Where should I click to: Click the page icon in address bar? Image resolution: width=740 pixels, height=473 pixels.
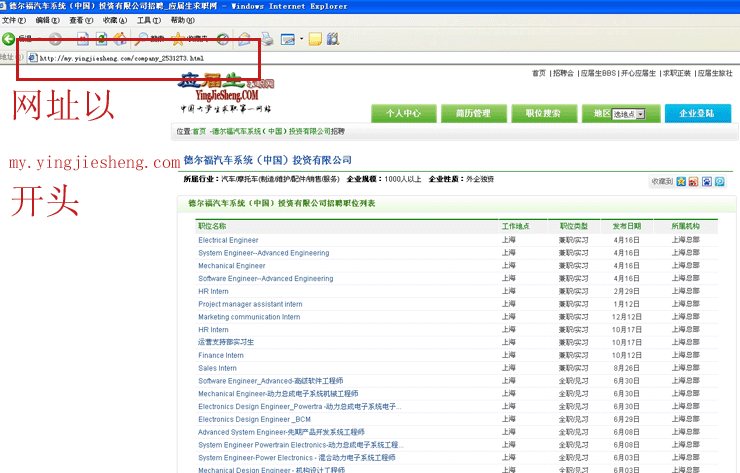(x=33, y=58)
